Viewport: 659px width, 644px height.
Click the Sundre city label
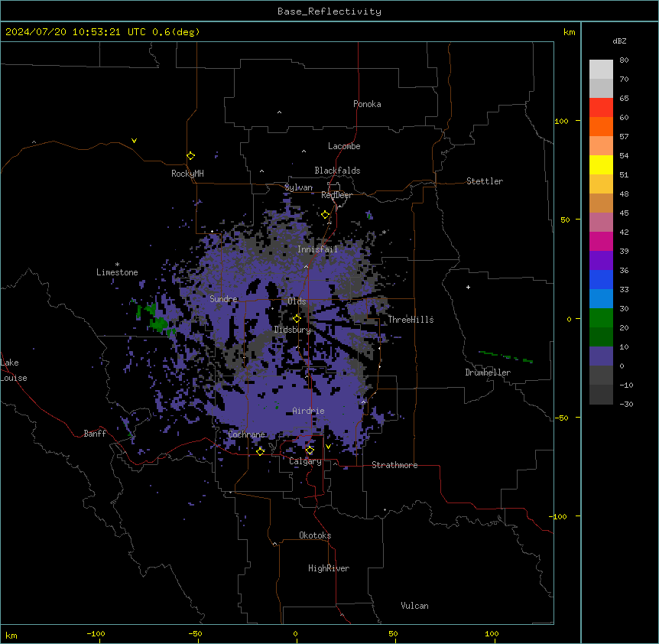[223, 299]
